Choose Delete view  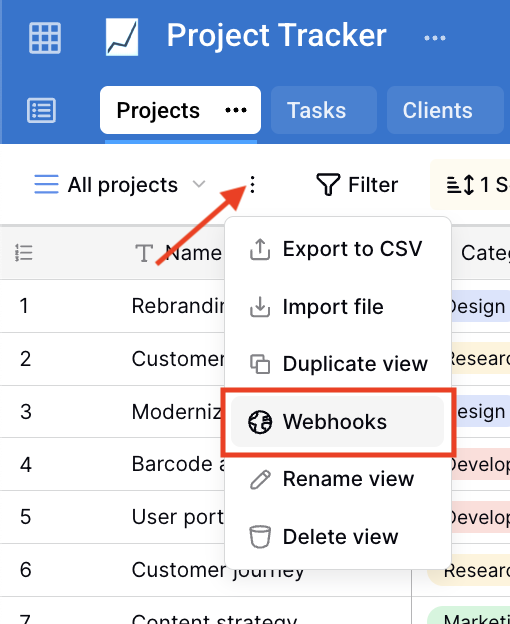(x=337, y=536)
